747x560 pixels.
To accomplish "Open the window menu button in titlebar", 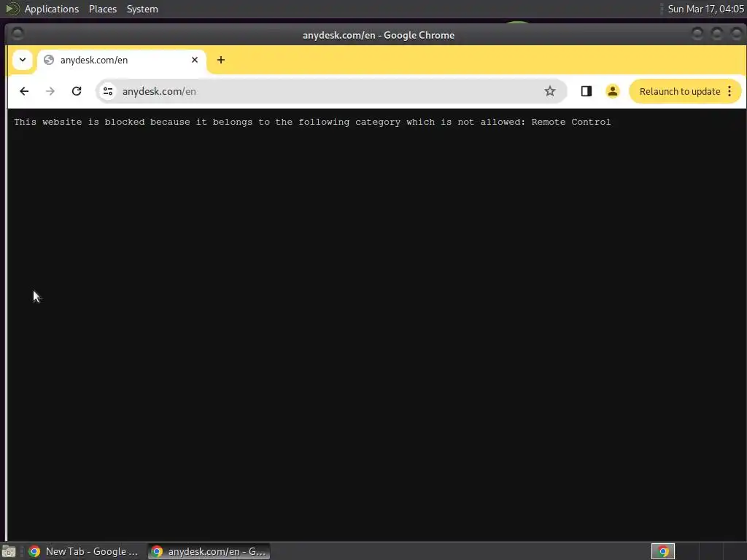I will tap(18, 34).
